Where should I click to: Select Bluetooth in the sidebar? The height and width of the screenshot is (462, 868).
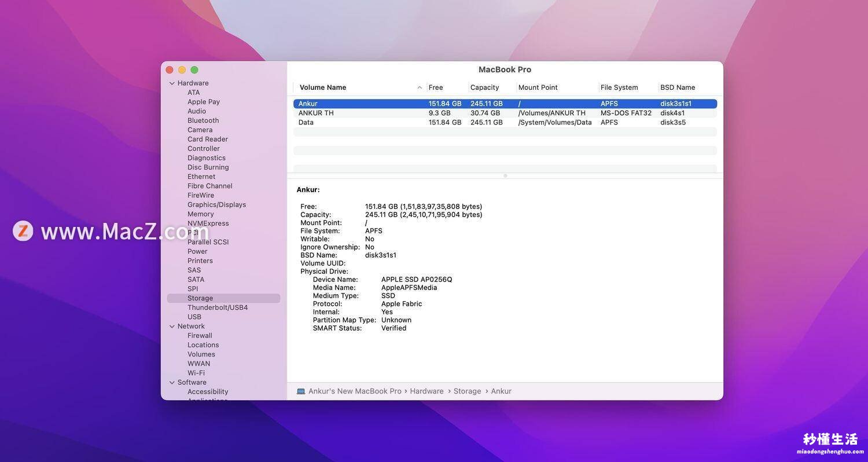(203, 120)
